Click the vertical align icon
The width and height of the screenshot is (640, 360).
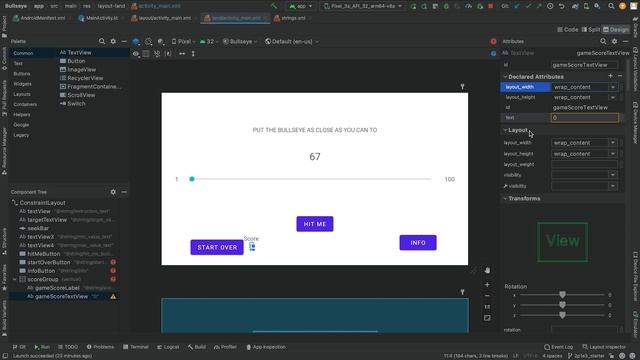tap(193, 53)
